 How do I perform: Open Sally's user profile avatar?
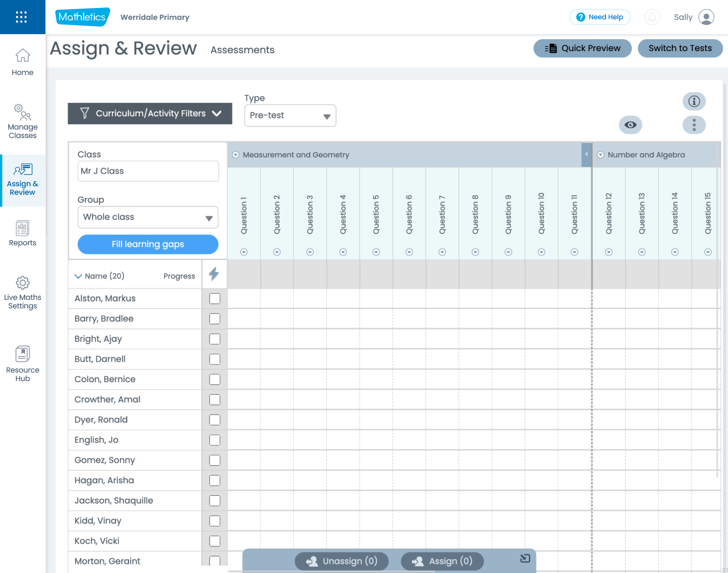click(x=706, y=17)
